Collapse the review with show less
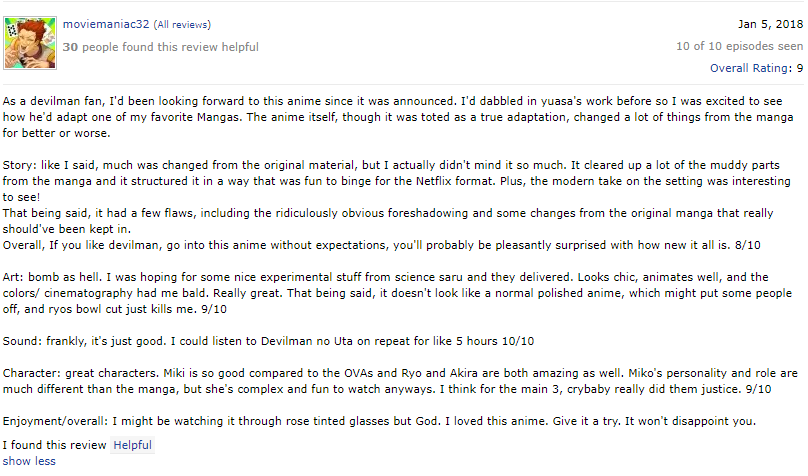808x476 pixels. (29, 461)
